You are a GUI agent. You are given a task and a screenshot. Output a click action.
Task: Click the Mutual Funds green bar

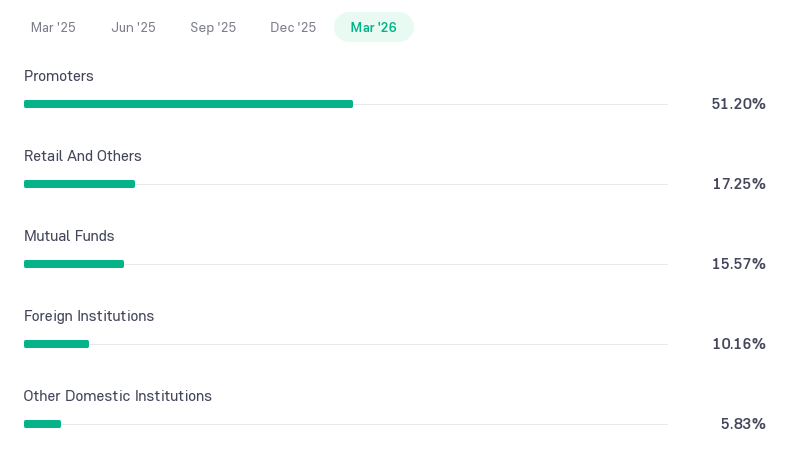(x=74, y=264)
